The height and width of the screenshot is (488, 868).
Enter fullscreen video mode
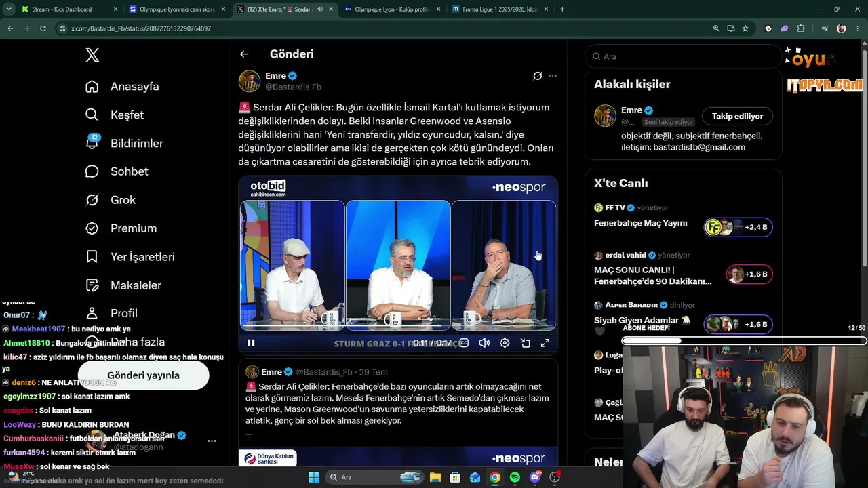point(545,343)
